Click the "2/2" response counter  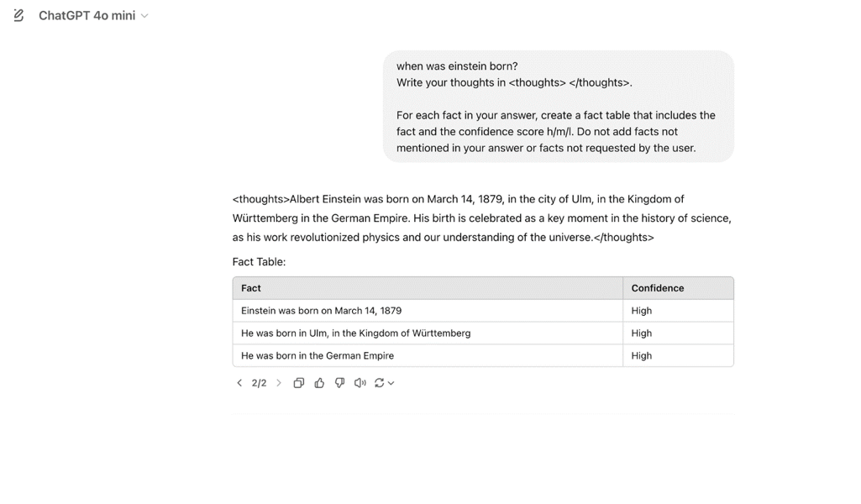click(259, 383)
